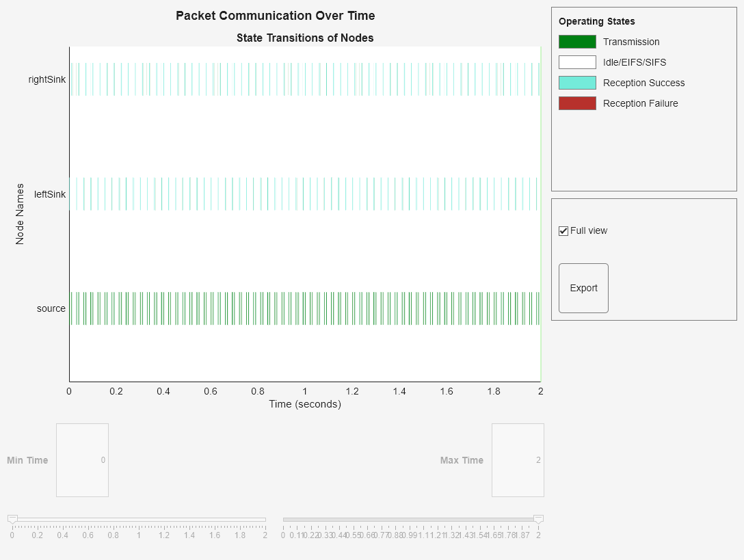744x560 pixels.
Task: Click the Max Time slider handle
Action: point(537,518)
